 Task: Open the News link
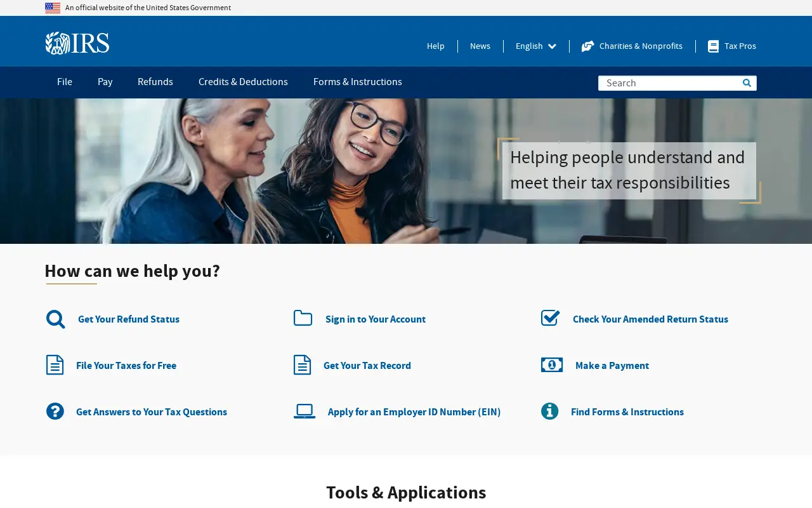[x=480, y=46]
